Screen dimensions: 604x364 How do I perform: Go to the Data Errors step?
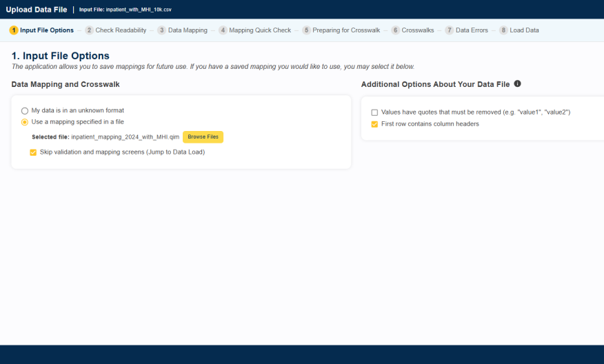[472, 30]
